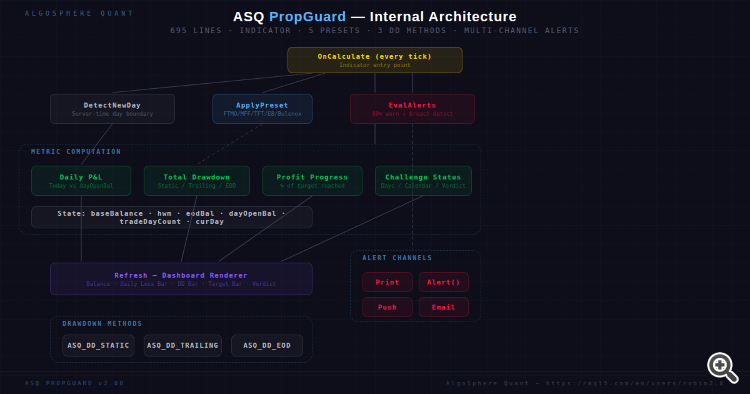Open the mql5.com footer link

click(635, 383)
